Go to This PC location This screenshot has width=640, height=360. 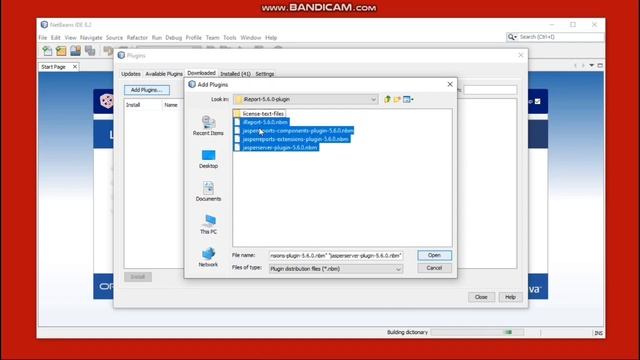tap(208, 224)
